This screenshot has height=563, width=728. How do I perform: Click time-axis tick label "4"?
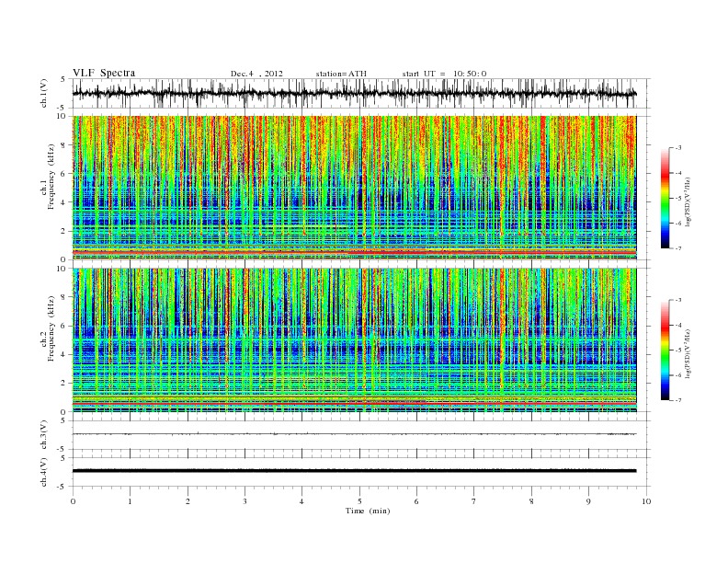pyautogui.click(x=301, y=501)
